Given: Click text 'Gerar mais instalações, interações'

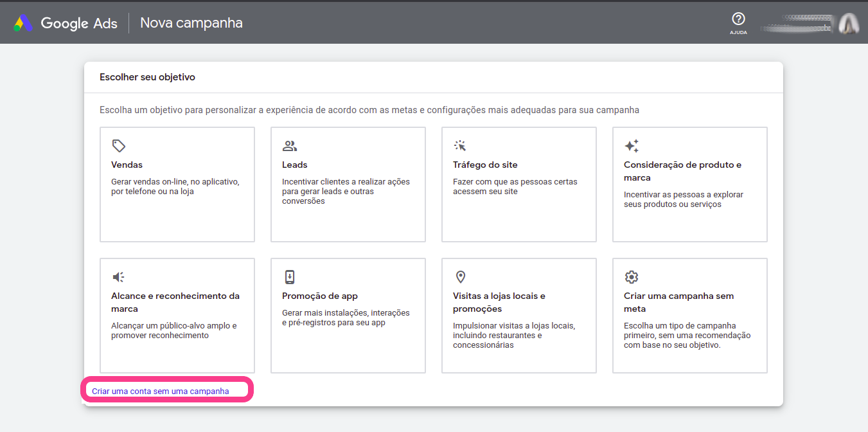Looking at the screenshot, I should click(346, 318).
